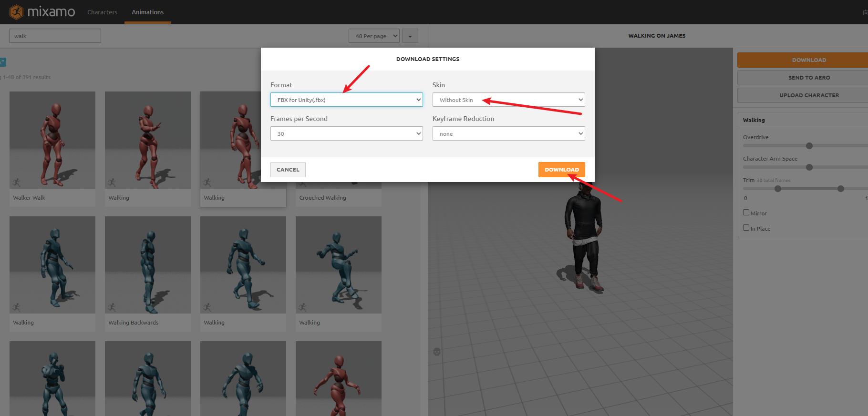Enable the In Place checkbox
The width and height of the screenshot is (868, 416).
746,228
